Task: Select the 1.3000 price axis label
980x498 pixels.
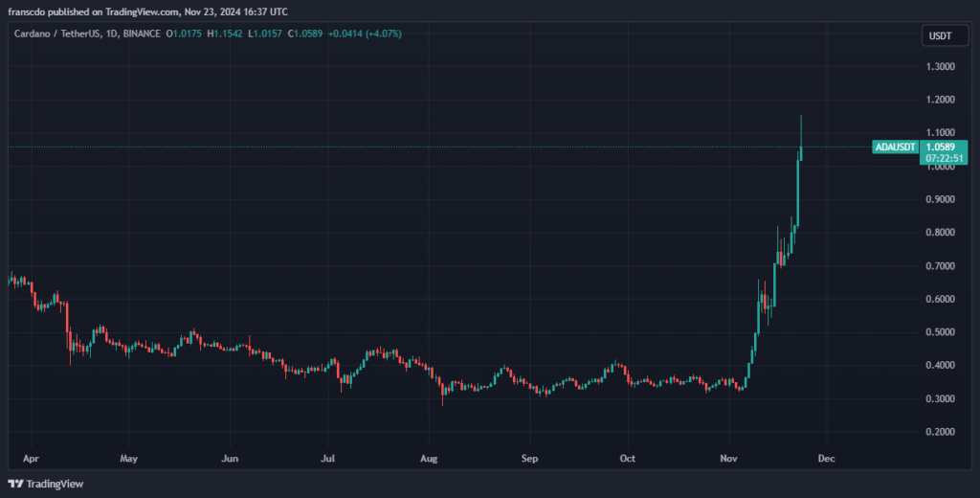Action: [x=940, y=67]
